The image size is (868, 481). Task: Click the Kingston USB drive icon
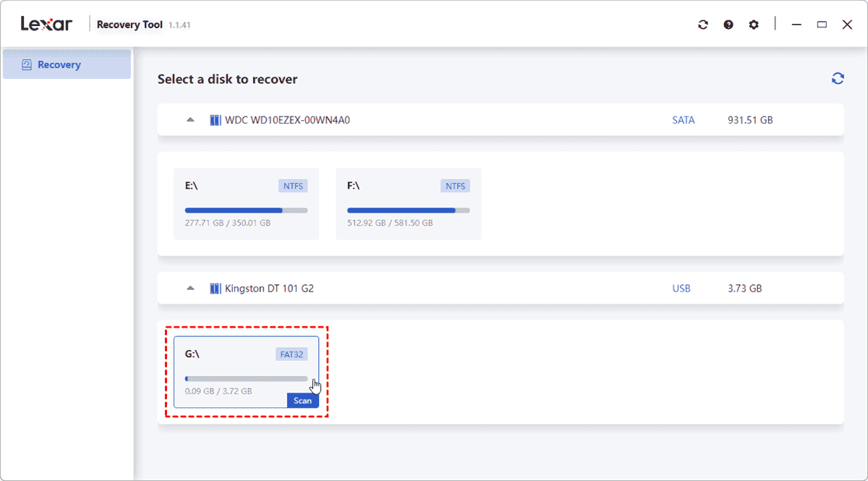(x=215, y=289)
